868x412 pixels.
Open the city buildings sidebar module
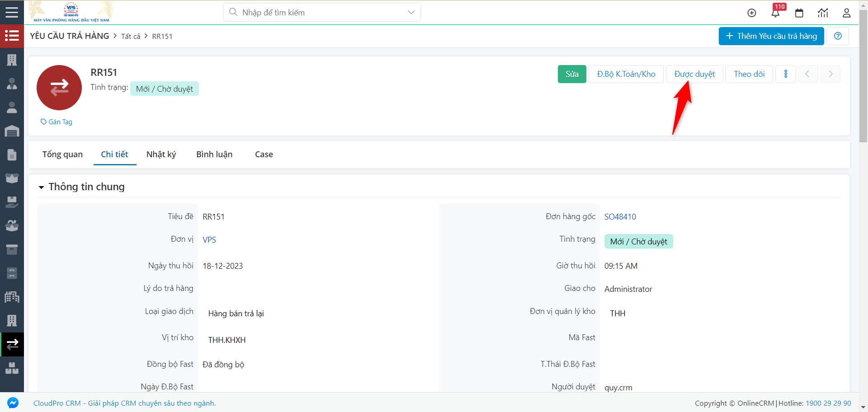click(x=12, y=297)
